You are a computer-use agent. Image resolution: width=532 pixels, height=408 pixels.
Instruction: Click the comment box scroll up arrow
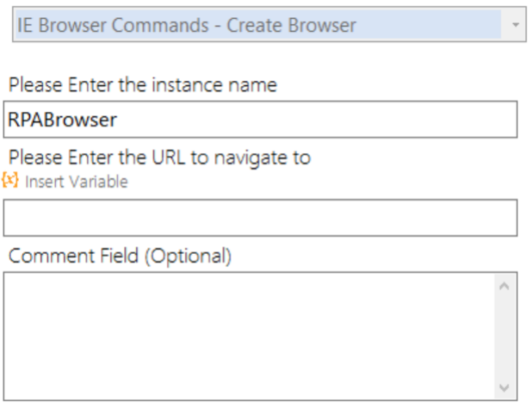click(504, 287)
